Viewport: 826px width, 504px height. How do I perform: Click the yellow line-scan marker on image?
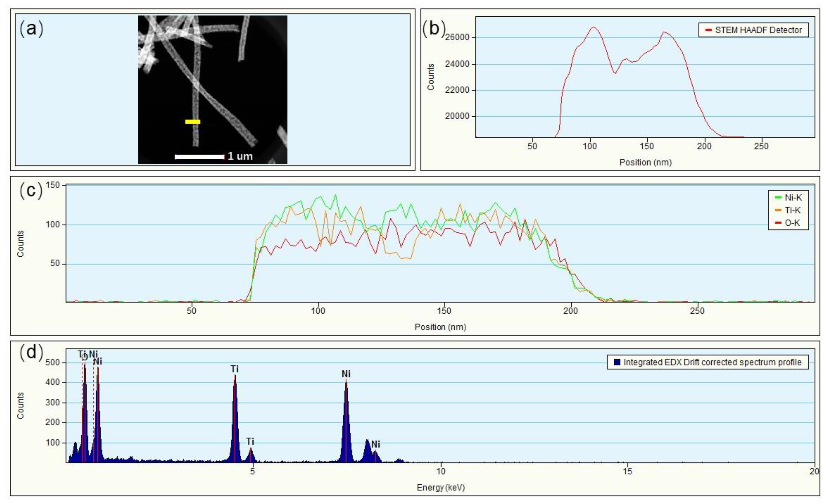193,122
